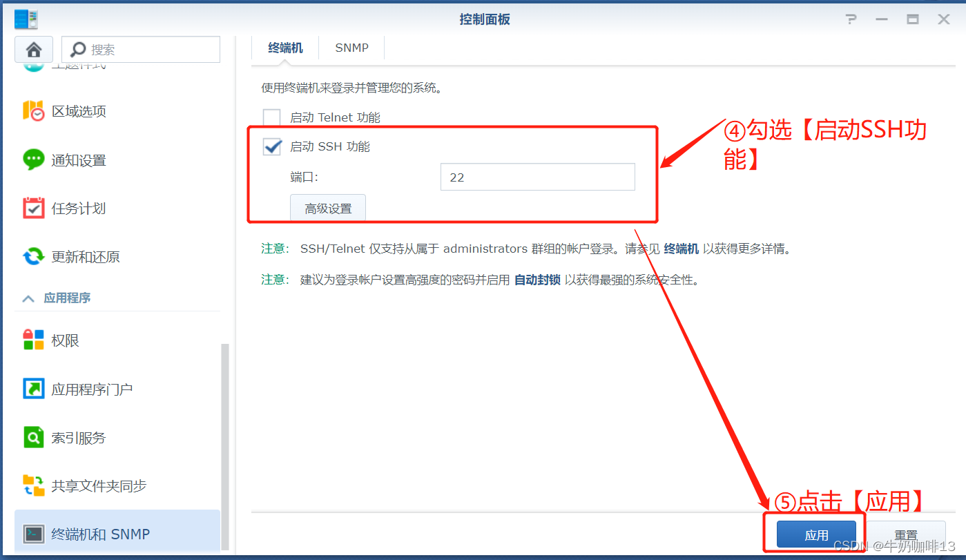Click the Control Panel app icon in title bar
966x560 pixels.
coord(26,19)
